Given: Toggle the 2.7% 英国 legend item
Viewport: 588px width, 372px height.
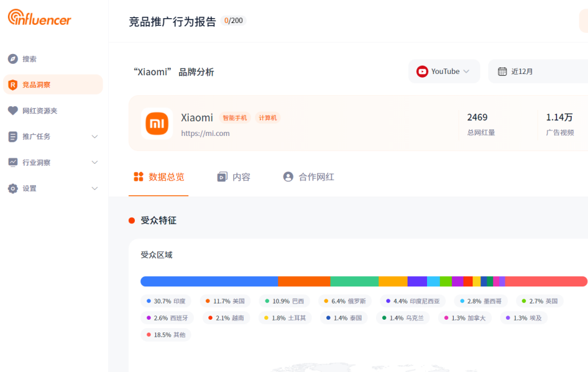Looking at the screenshot, I should [540, 301].
